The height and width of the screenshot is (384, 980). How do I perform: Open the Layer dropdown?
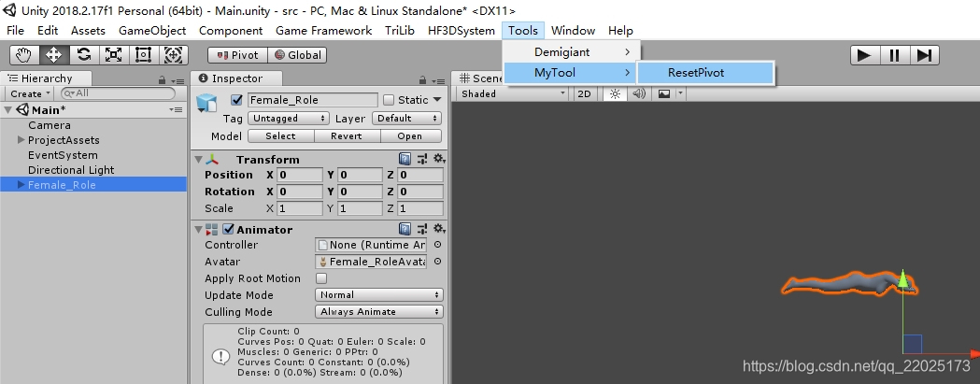point(407,119)
